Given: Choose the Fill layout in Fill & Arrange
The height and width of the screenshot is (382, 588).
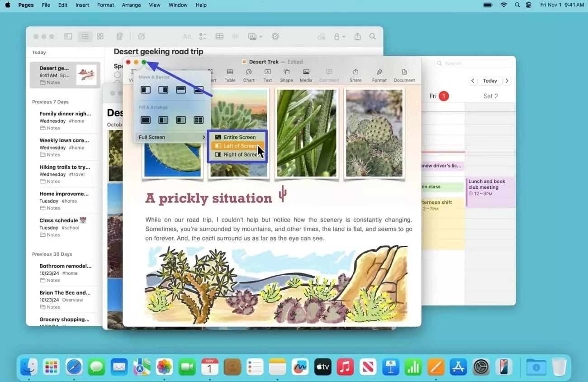Looking at the screenshot, I should point(146,120).
